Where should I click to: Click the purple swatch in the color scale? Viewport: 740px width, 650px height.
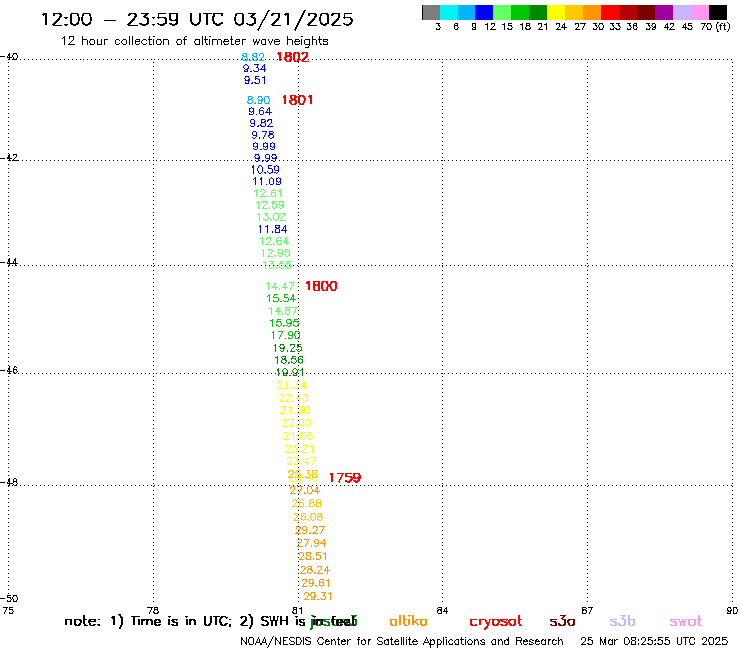coord(664,12)
